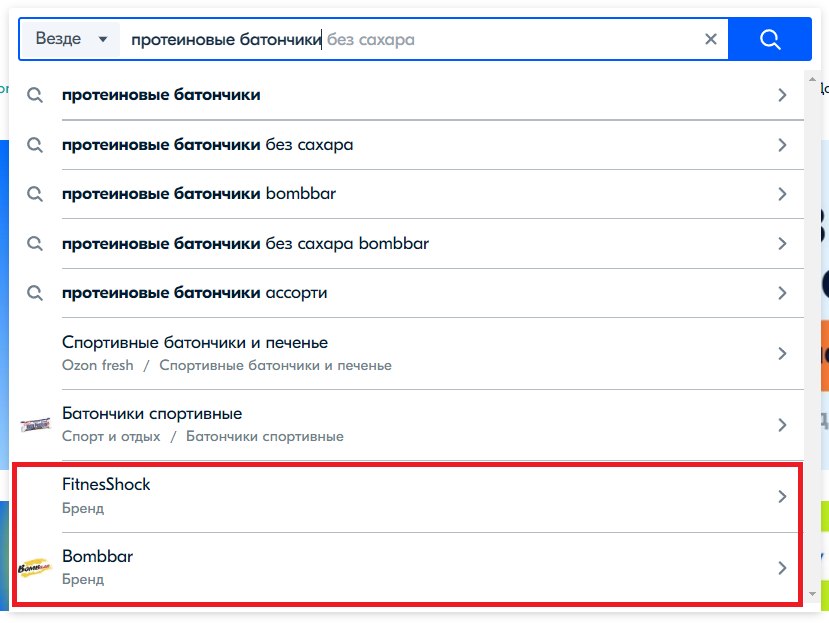Click magnifier icon beside 'ассорти' suggestion
The image size is (829, 623).
click(35, 293)
